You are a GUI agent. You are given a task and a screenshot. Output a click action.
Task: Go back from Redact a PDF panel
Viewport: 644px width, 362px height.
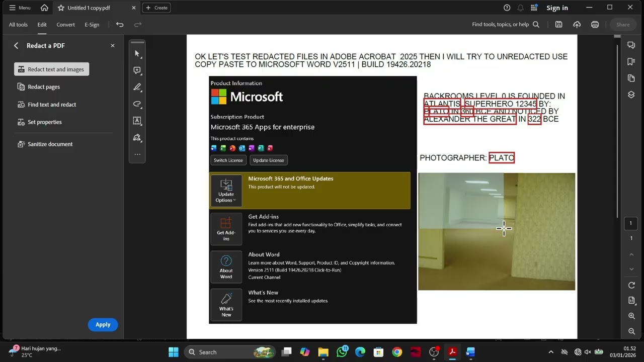point(16,46)
